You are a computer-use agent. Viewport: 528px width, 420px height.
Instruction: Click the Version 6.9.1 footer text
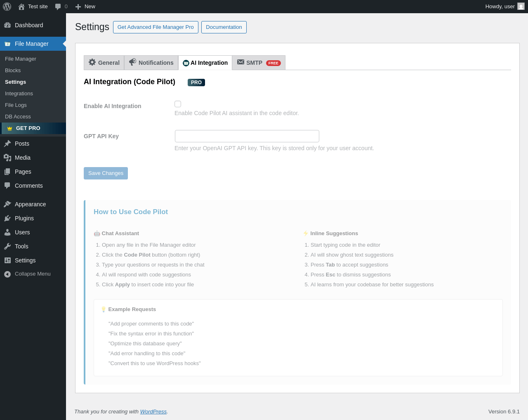pos(504,412)
